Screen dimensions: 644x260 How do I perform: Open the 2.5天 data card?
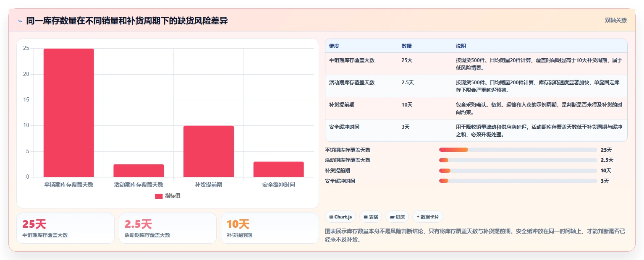(x=168, y=228)
